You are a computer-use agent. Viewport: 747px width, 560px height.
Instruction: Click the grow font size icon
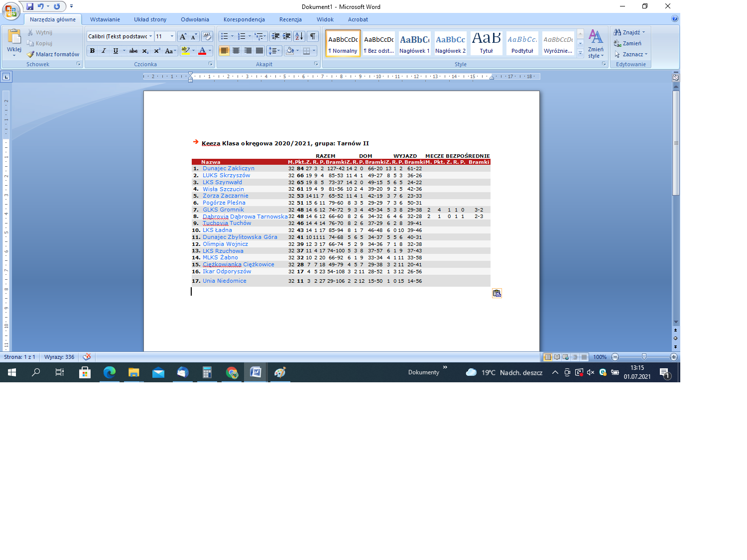click(183, 36)
